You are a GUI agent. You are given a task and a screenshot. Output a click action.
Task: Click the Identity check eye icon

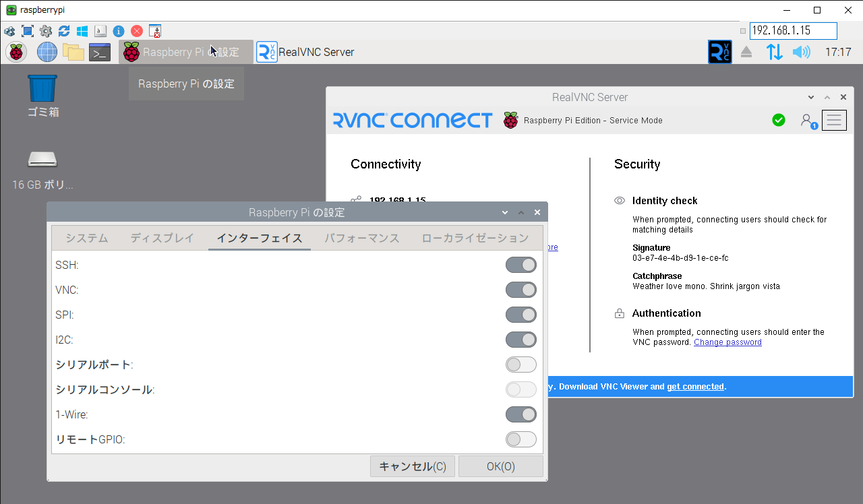(x=620, y=201)
